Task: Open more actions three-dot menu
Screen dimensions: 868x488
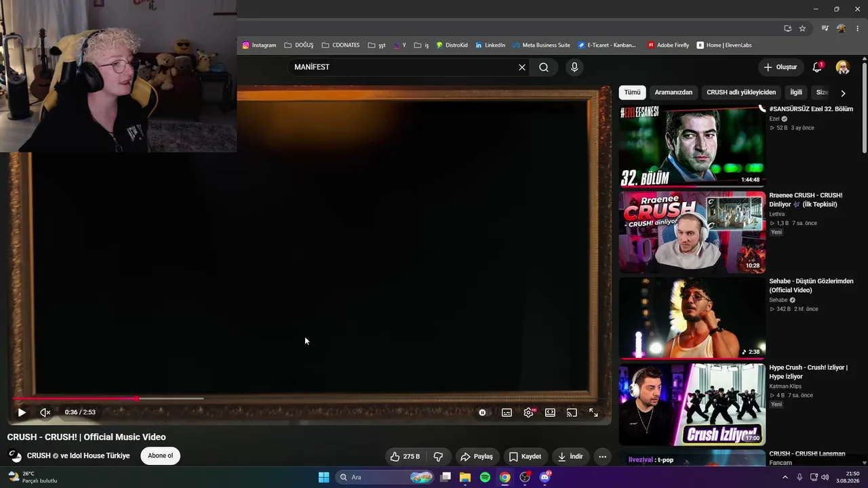Action: coord(602,457)
